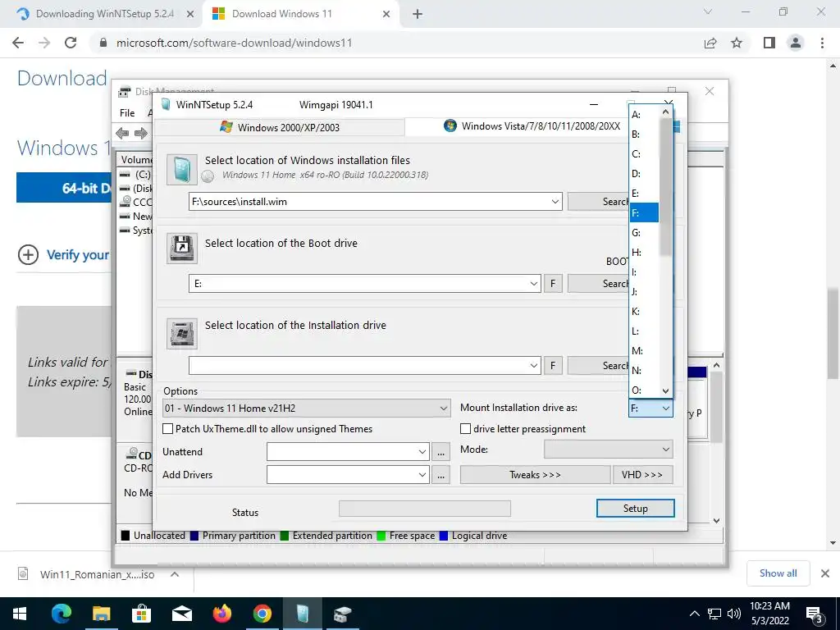
Task: Select drive letter B: in dropdown list
Action: click(644, 135)
